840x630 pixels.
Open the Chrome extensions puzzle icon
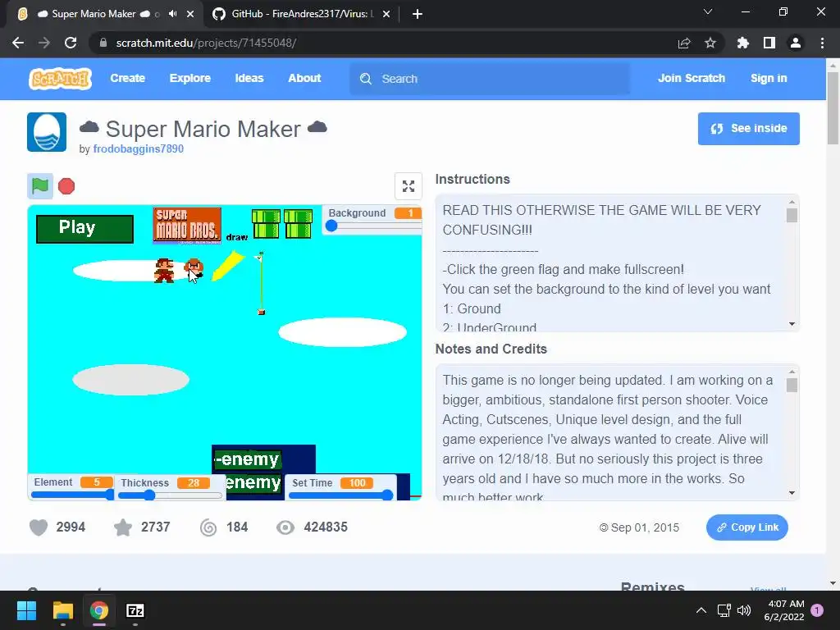coord(743,43)
